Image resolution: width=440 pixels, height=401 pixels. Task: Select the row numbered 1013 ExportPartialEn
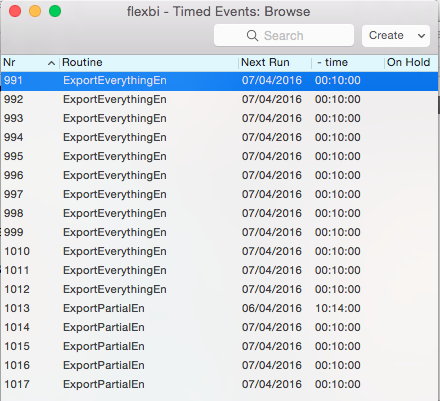219,308
